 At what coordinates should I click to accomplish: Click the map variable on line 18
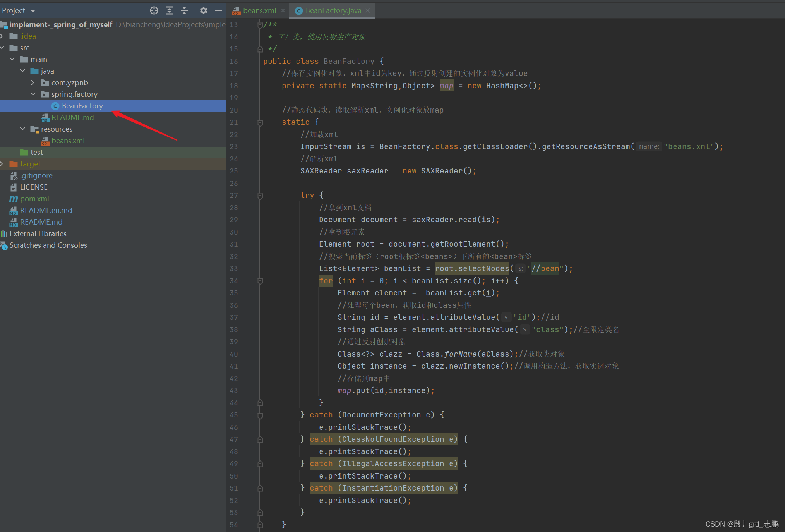(446, 86)
